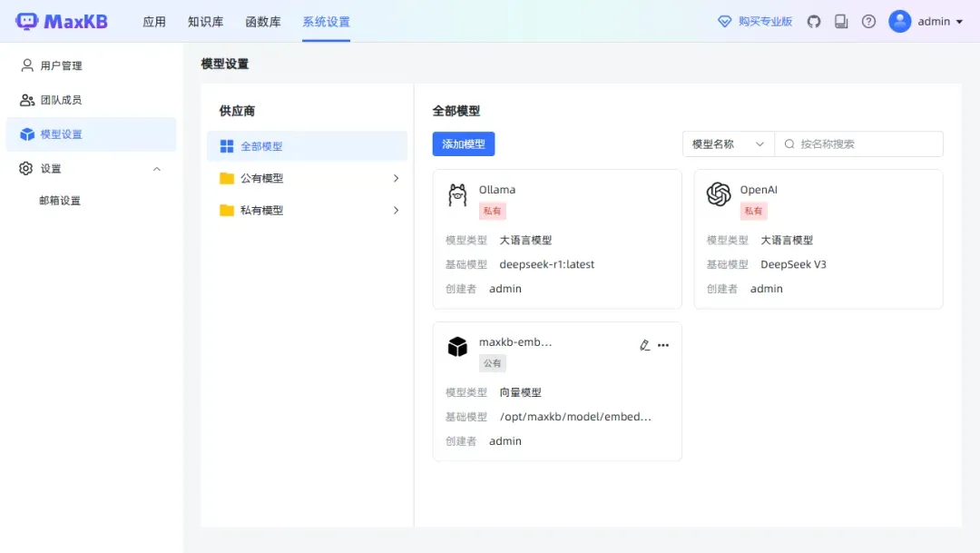Image resolution: width=980 pixels, height=553 pixels.
Task: Click the maxkb-emb... model card title
Action: tap(515, 342)
